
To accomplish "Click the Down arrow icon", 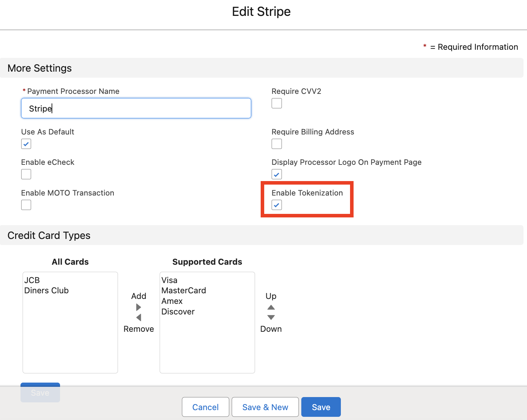I will pos(271,318).
